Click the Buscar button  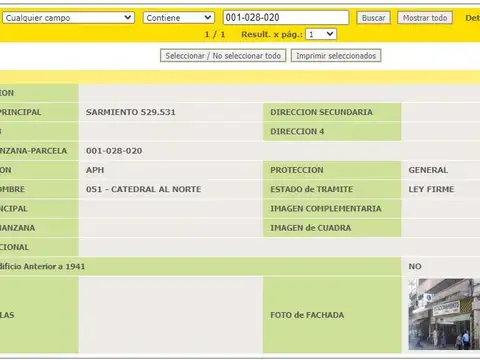click(373, 18)
